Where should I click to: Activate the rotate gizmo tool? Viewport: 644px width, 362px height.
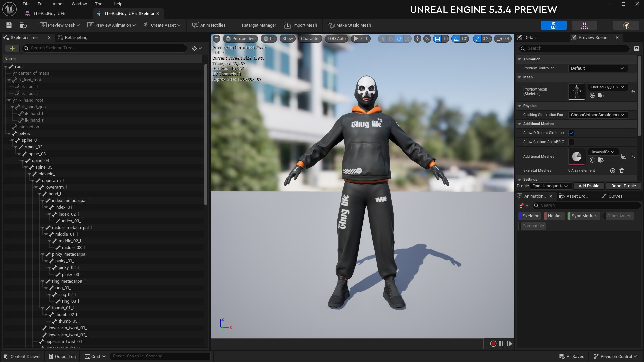click(x=399, y=39)
